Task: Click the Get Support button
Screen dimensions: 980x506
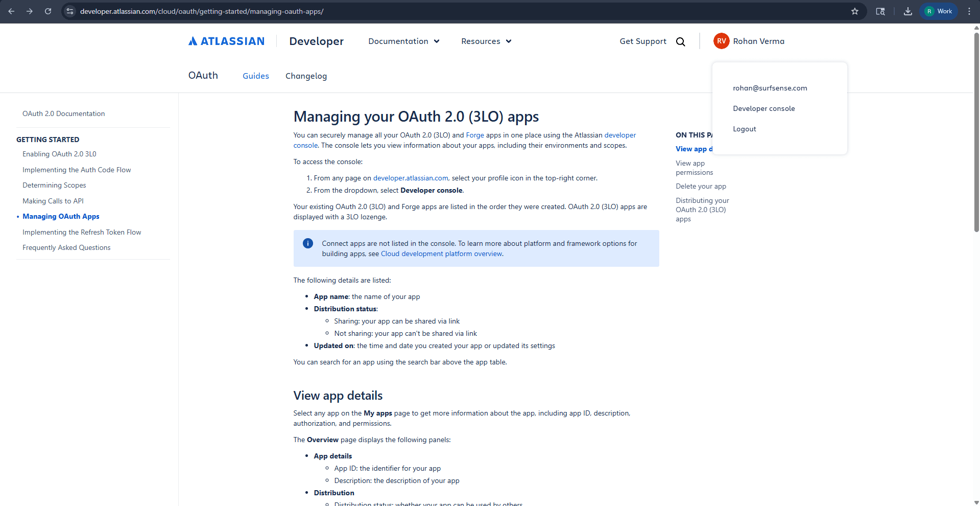Action: click(x=642, y=41)
